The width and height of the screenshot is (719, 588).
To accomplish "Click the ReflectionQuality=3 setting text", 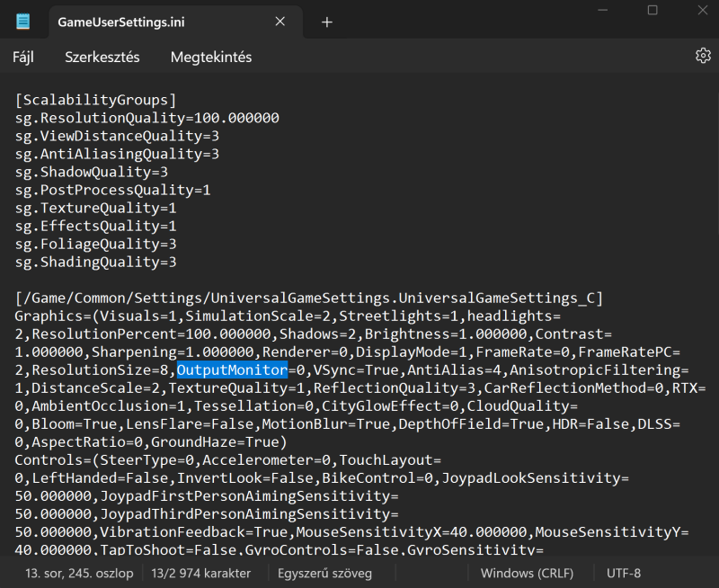I will (395, 388).
